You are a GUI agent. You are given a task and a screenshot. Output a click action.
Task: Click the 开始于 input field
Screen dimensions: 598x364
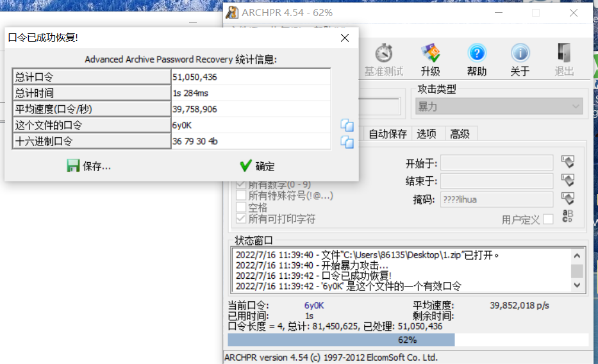pos(497,163)
